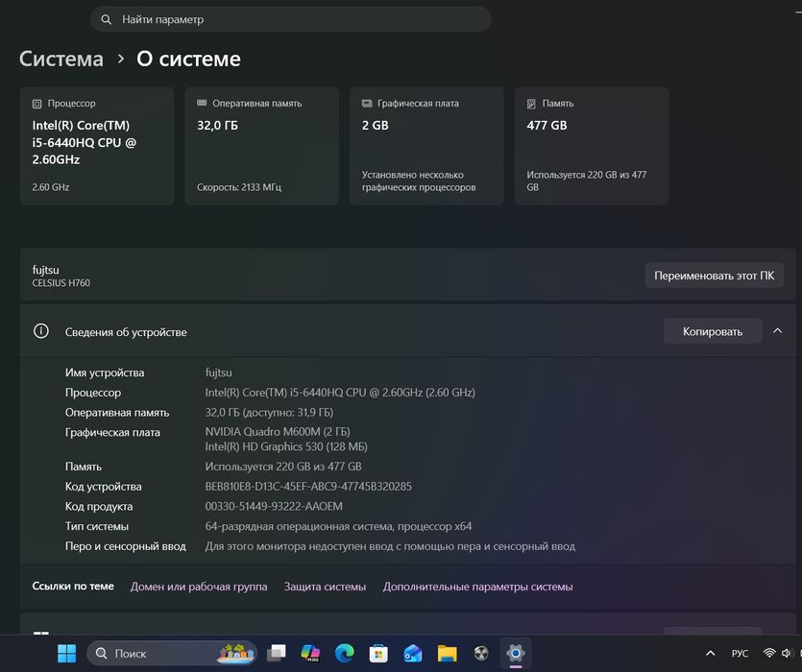Open File Explorer from taskbar
802x672 pixels.
447,653
